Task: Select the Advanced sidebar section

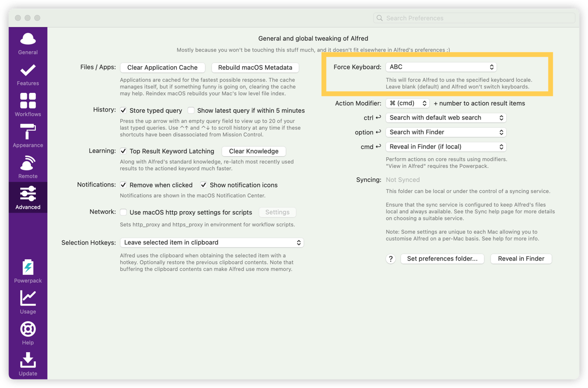Action: click(28, 198)
